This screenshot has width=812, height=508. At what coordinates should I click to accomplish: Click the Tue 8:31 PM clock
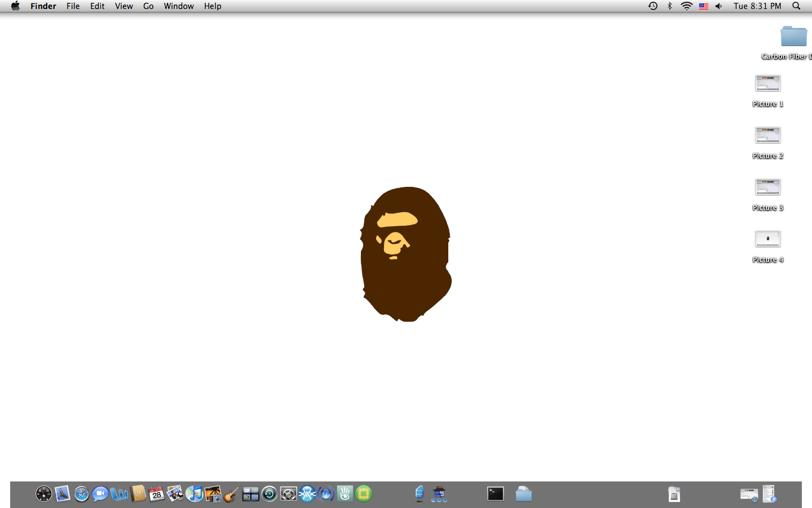[757, 6]
